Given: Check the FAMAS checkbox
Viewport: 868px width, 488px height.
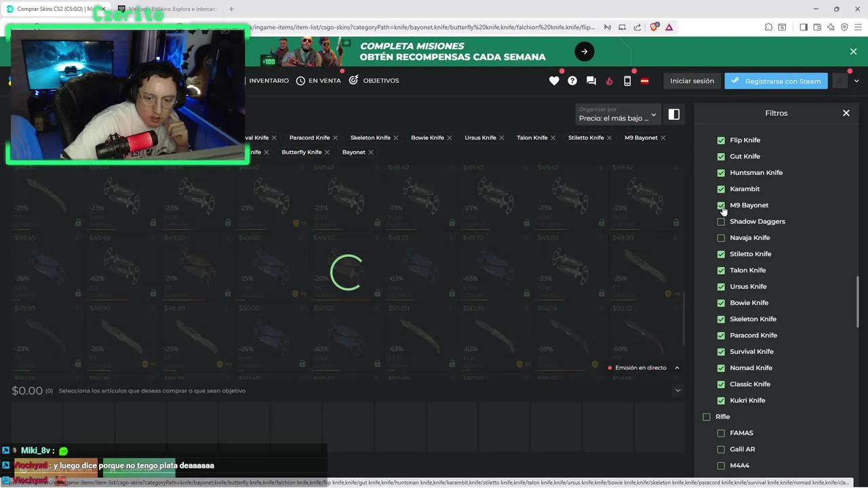Looking at the screenshot, I should [x=721, y=433].
